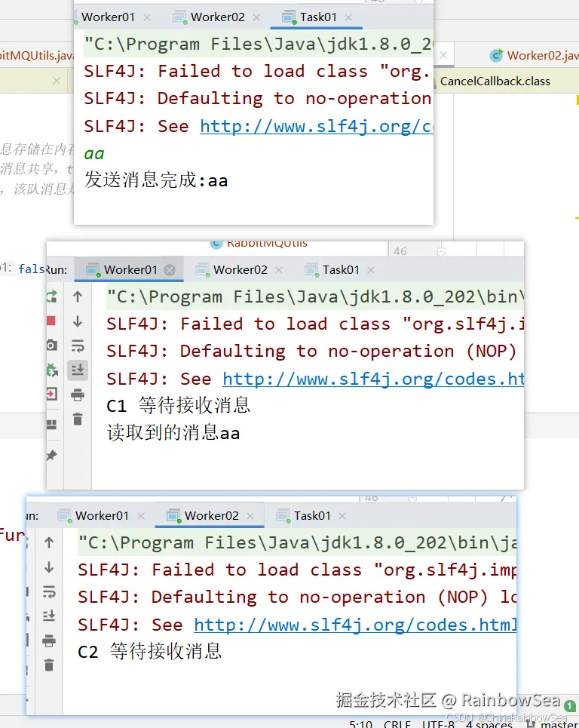Image resolution: width=579 pixels, height=728 pixels.
Task: Open slf4j.org link in Task01 console
Action: pyautogui.click(x=317, y=126)
